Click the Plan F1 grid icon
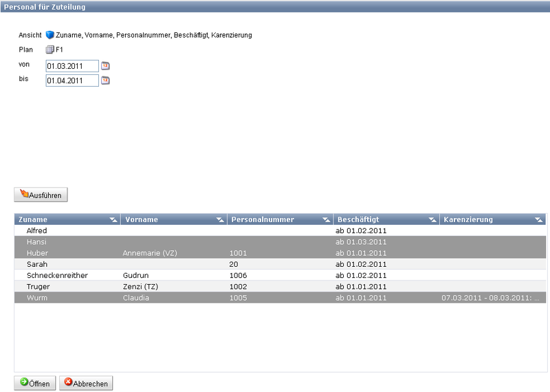This screenshot has height=392, width=550. pyautogui.click(x=49, y=50)
